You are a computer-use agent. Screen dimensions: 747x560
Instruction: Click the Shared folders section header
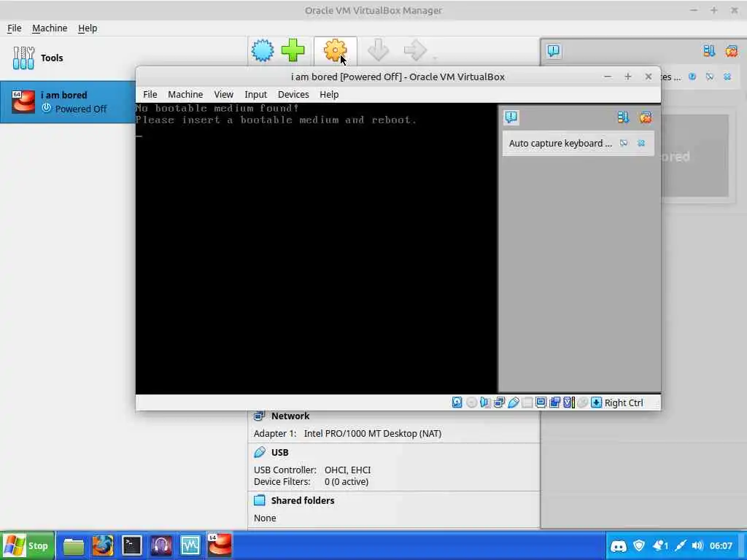(x=303, y=500)
